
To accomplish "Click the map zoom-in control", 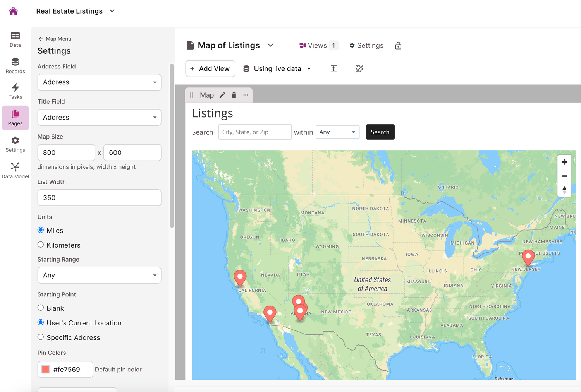I will (x=564, y=162).
